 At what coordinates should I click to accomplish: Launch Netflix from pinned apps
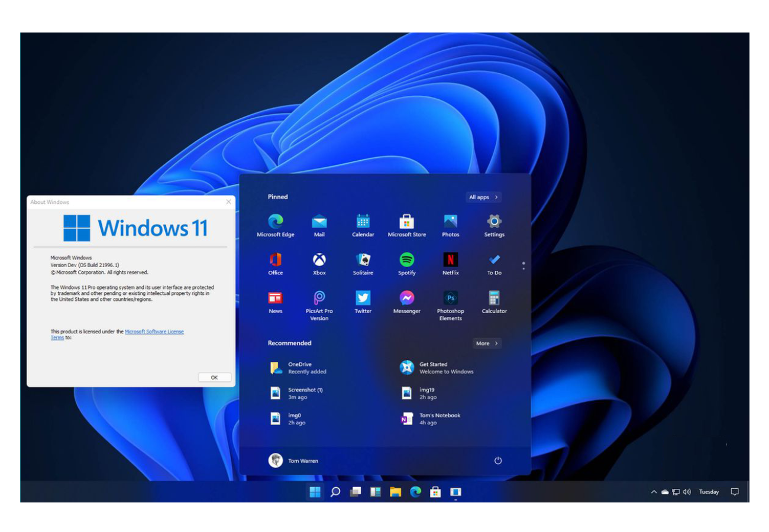pos(451,264)
